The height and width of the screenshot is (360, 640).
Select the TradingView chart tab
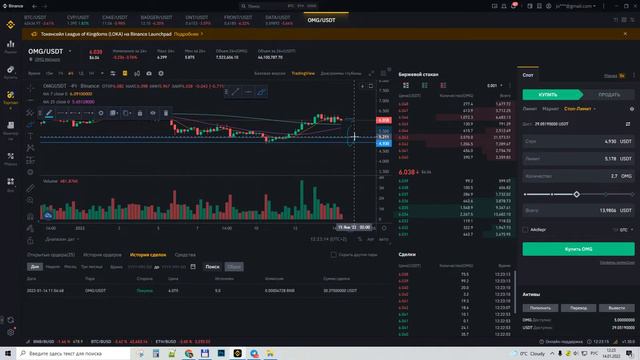[303, 73]
